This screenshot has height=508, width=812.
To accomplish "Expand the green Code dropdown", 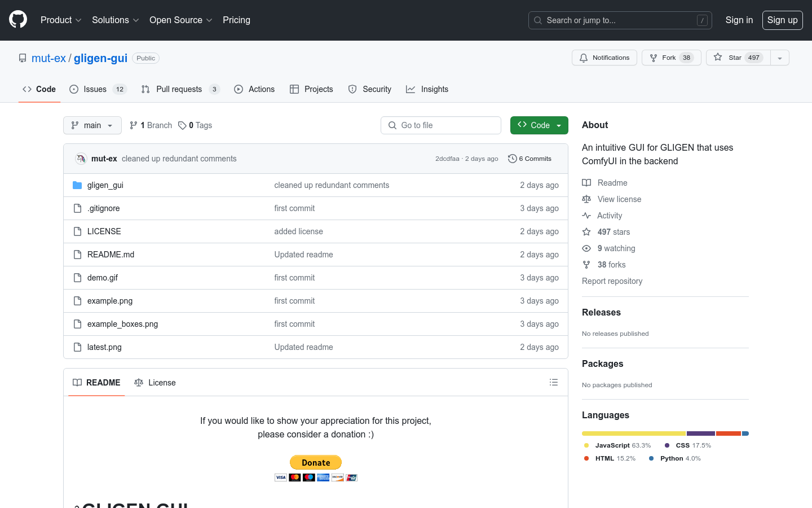I will [539, 125].
